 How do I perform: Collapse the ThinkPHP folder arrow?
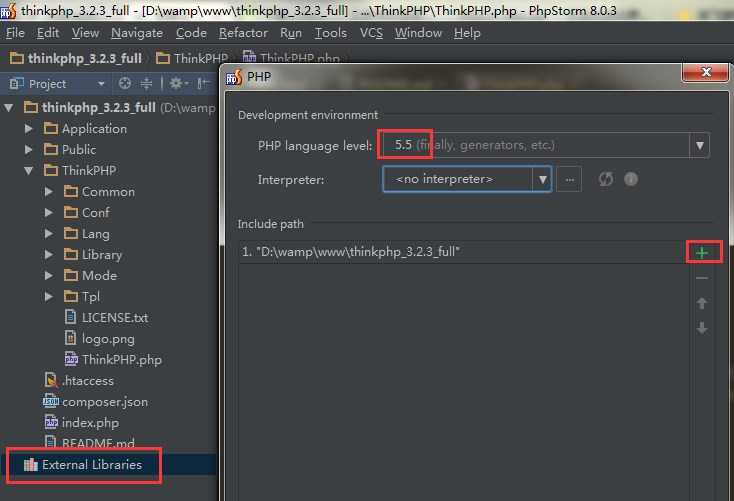(x=29, y=170)
